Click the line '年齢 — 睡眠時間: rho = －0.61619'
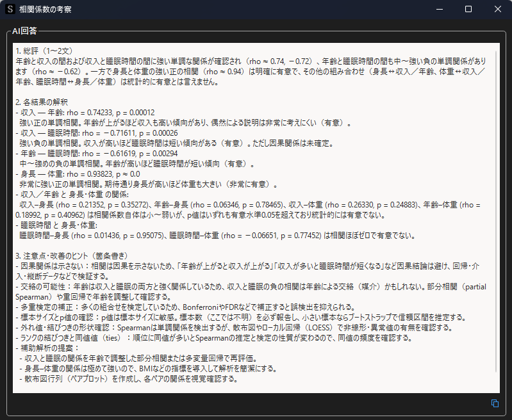 tap(97, 154)
